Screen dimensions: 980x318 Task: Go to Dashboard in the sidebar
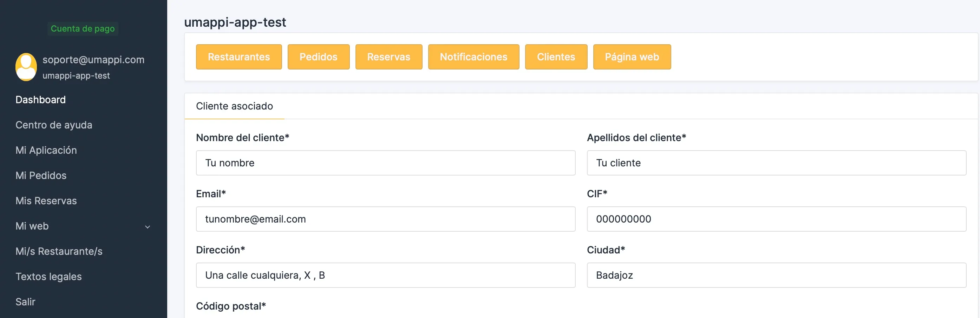41,100
